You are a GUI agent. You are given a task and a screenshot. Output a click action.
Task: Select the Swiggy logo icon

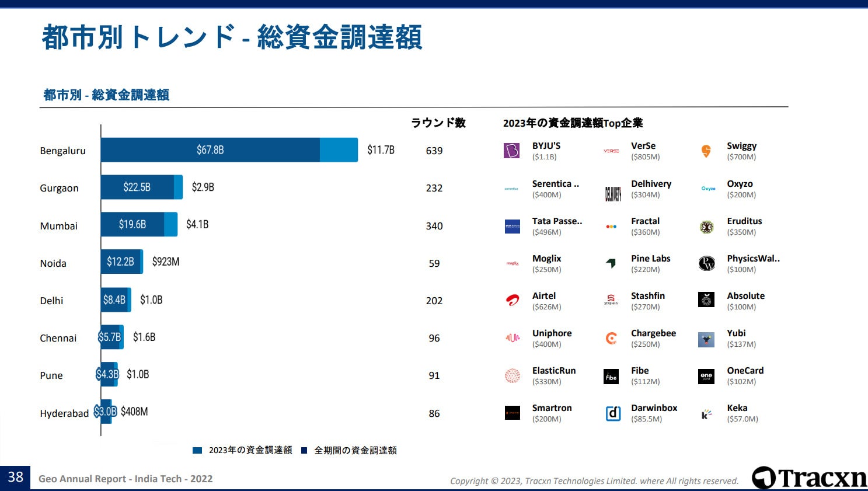pyautogui.click(x=706, y=151)
